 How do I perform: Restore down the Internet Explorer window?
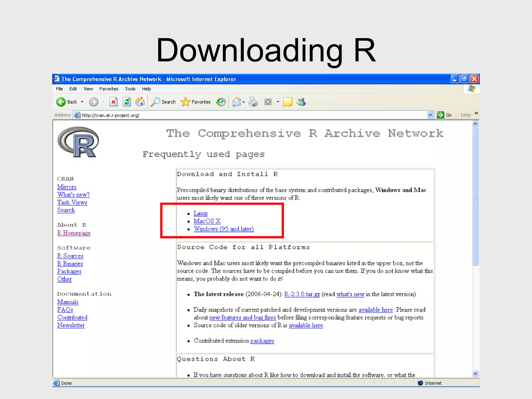coord(464,79)
